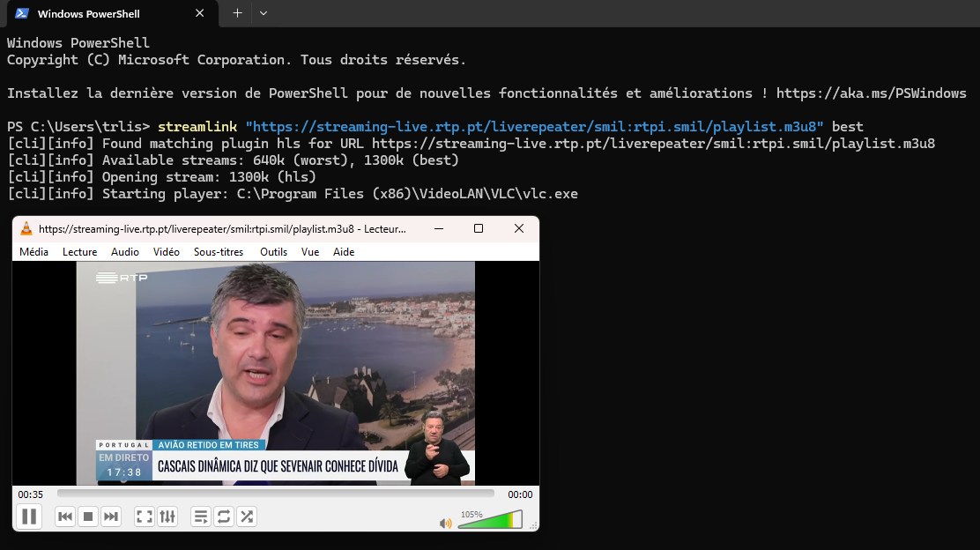Viewport: 980px width, 550px height.
Task: Skip to next media in VLC
Action: (111, 517)
